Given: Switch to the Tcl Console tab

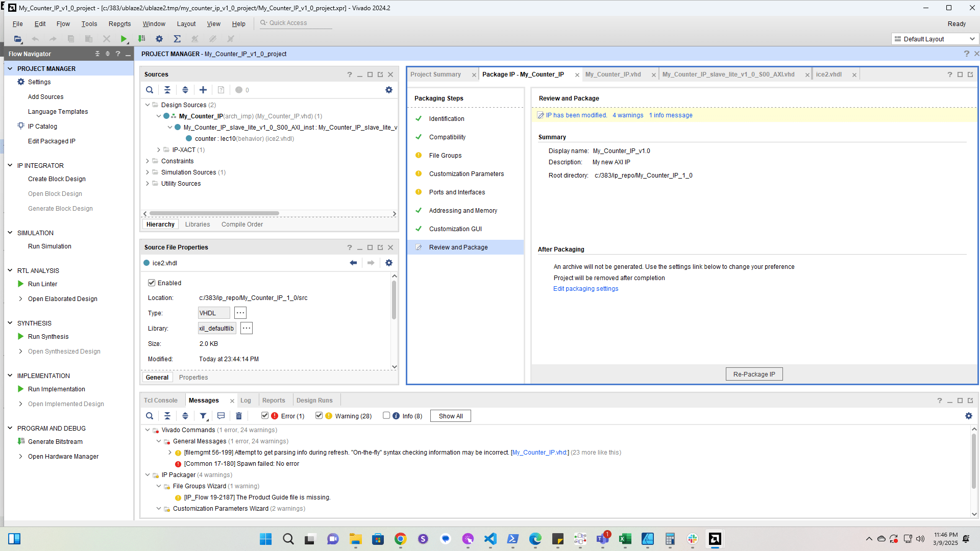Looking at the screenshot, I should point(161,400).
